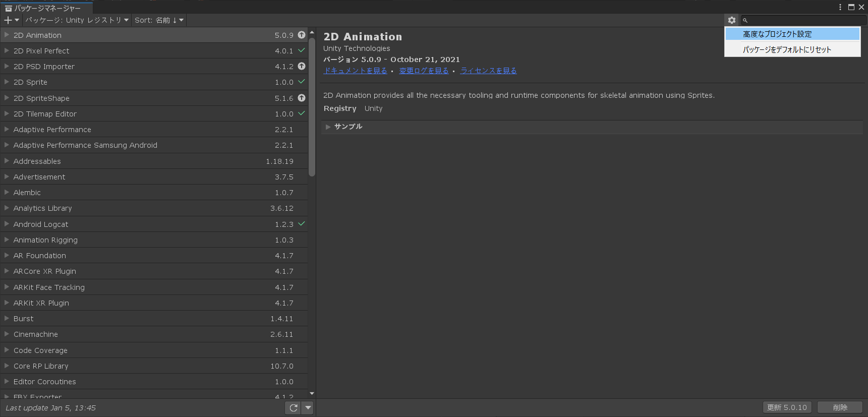Select the AR Foundation package
This screenshot has width=868, height=417.
pos(154,255)
